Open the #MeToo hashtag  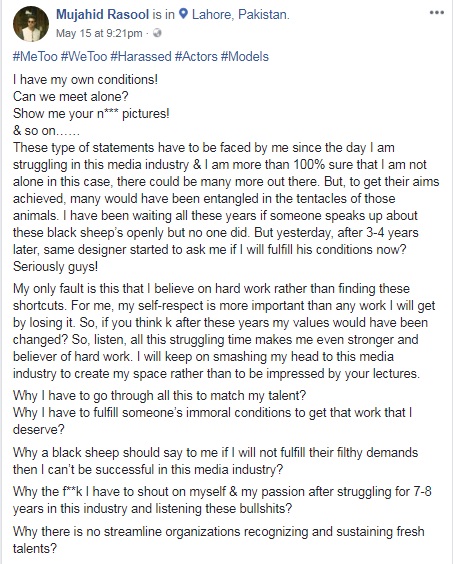35,57
